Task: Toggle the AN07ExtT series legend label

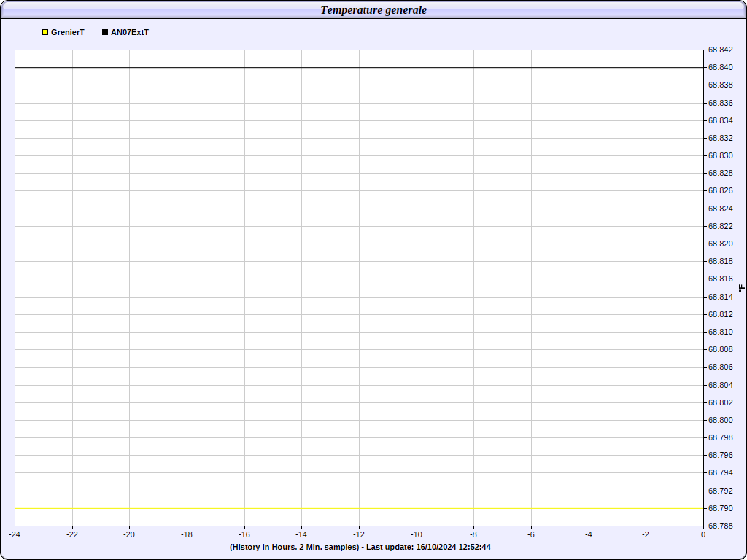Action: point(129,33)
